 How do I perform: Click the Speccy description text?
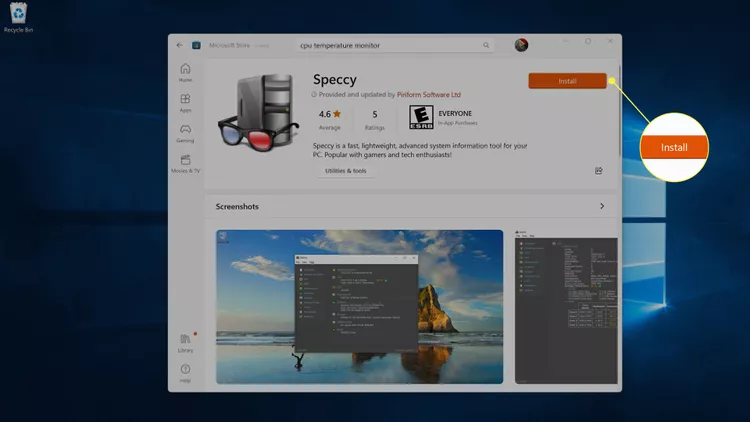(x=420, y=150)
